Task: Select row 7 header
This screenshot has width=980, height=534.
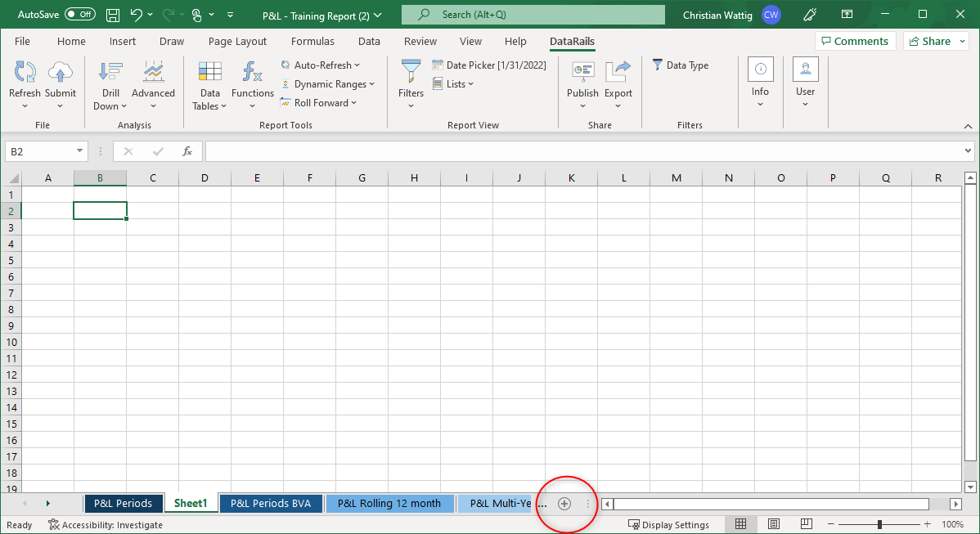Action: click(11, 293)
